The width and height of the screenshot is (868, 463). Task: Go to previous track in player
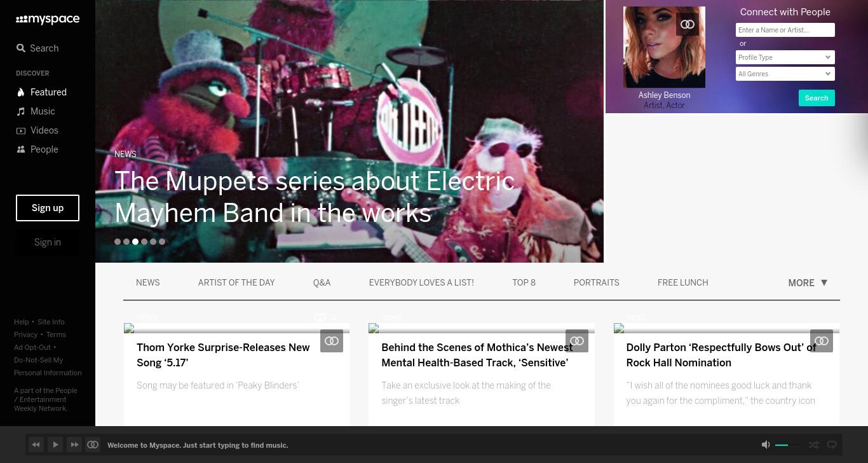point(36,445)
